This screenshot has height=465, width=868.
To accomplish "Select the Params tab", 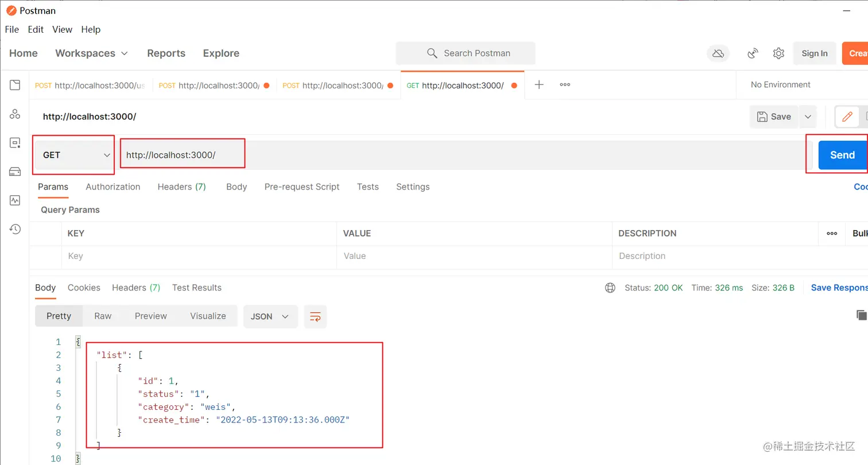I will pyautogui.click(x=53, y=187).
